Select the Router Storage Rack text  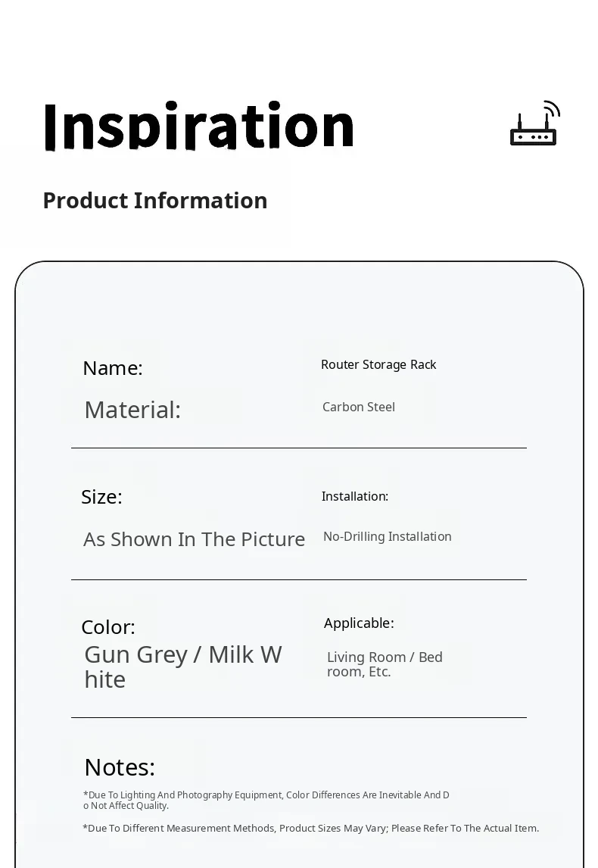point(378,365)
